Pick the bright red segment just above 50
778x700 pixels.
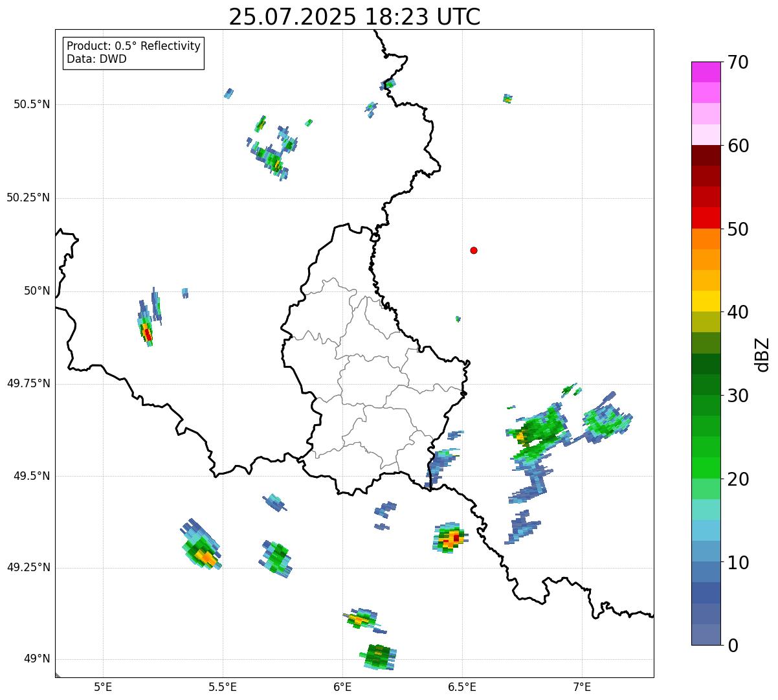tap(706, 218)
